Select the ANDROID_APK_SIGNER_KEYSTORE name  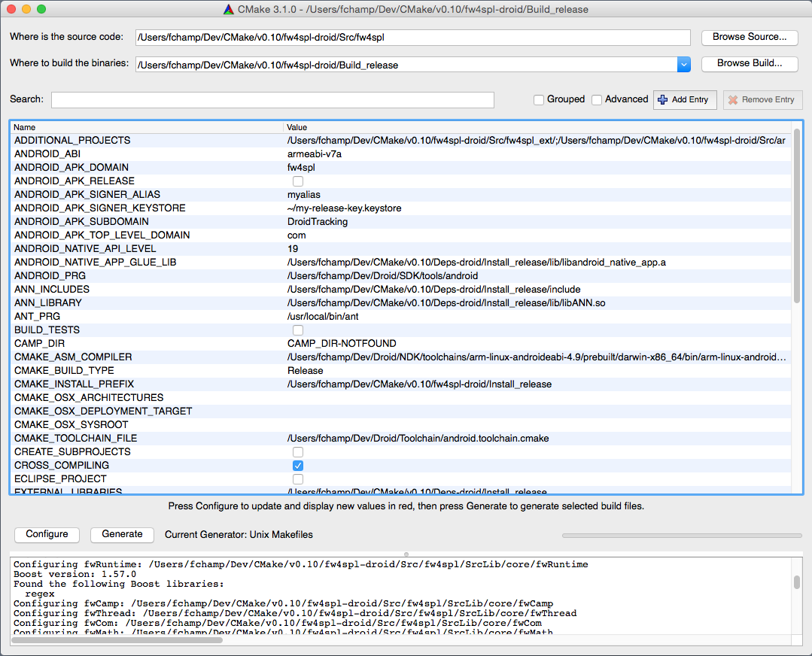pyautogui.click(x=100, y=208)
